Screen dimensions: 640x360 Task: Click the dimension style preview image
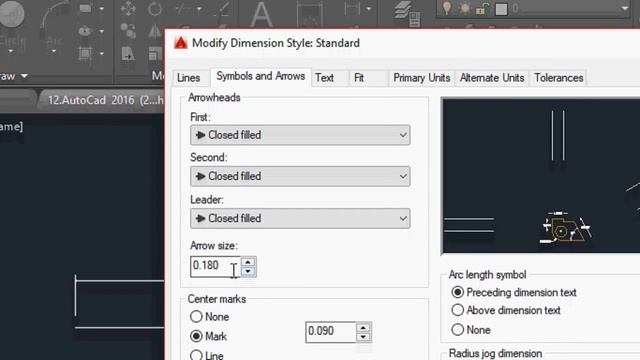coord(541,176)
